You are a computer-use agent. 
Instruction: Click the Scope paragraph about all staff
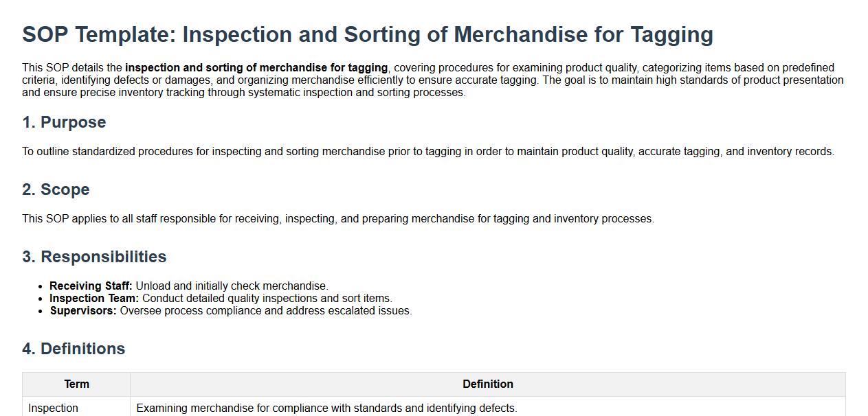click(x=337, y=219)
